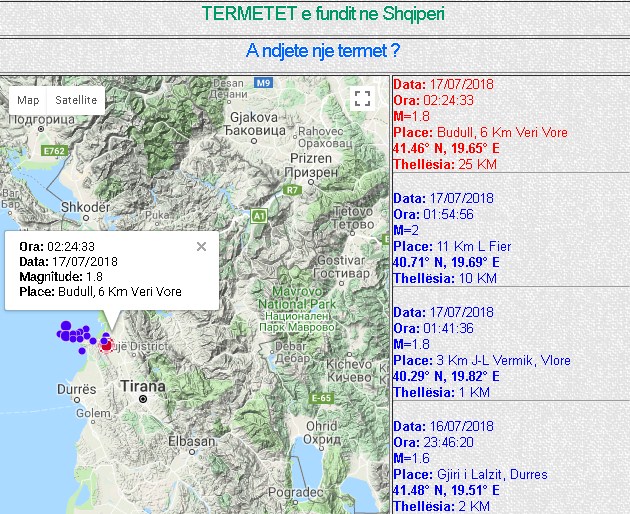
Task: Click the R7 road badge near Prizren
Action: pyautogui.click(x=292, y=190)
